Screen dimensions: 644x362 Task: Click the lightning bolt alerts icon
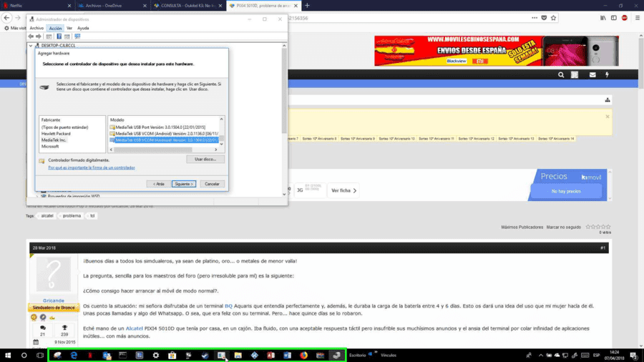tap(607, 74)
